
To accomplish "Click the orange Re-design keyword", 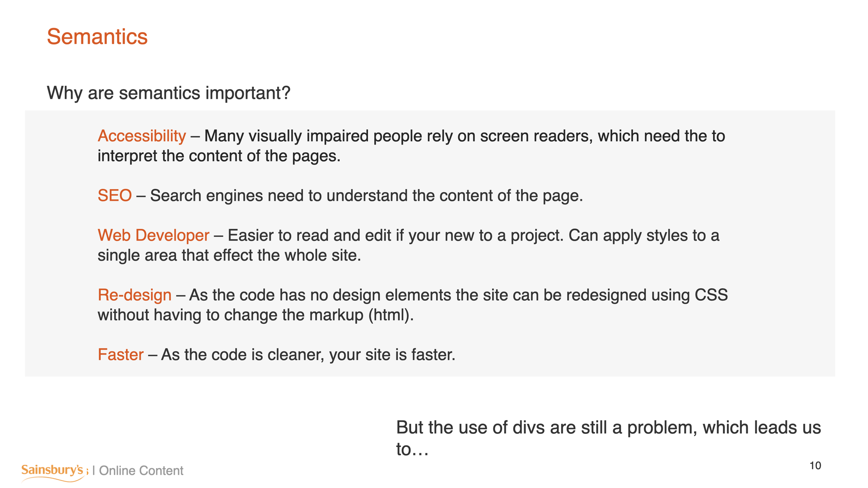I will tap(134, 295).
